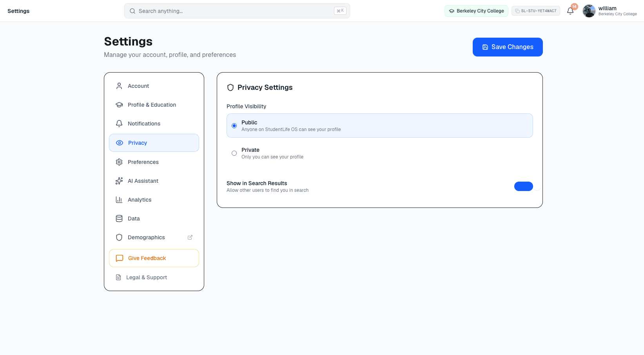This screenshot has height=355, width=644.
Task: Click the Berkeley City College badge
Action: tap(476, 11)
